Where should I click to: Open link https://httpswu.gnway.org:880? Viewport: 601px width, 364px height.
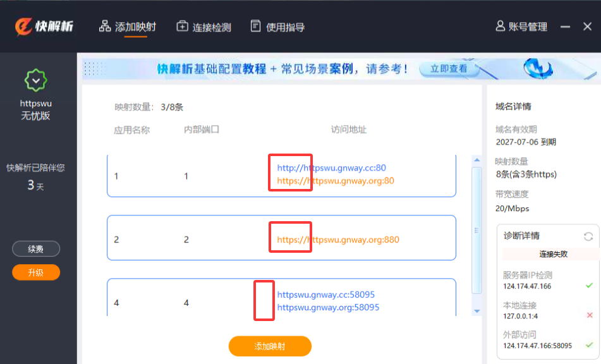tap(338, 240)
